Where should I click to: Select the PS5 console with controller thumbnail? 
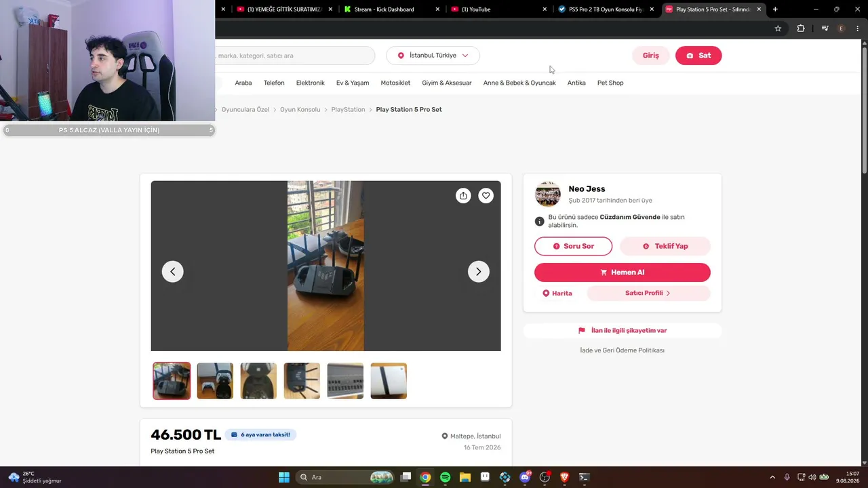[x=215, y=381]
